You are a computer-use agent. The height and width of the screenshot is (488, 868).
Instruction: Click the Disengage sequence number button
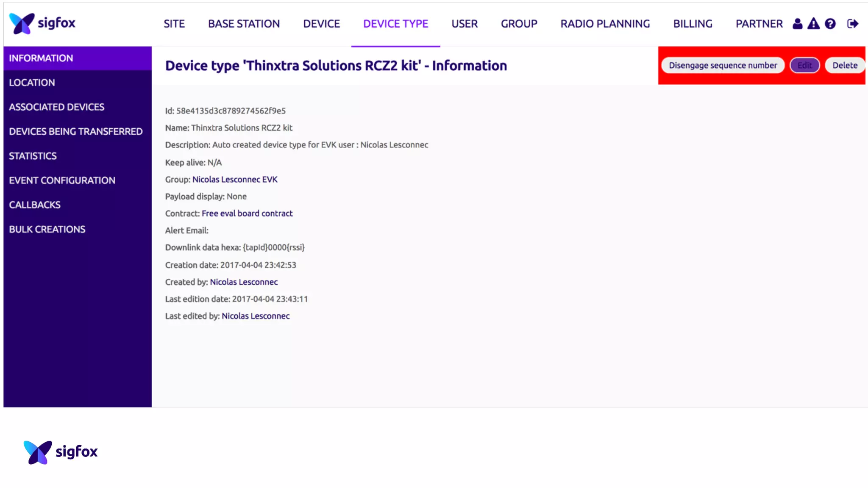723,65
